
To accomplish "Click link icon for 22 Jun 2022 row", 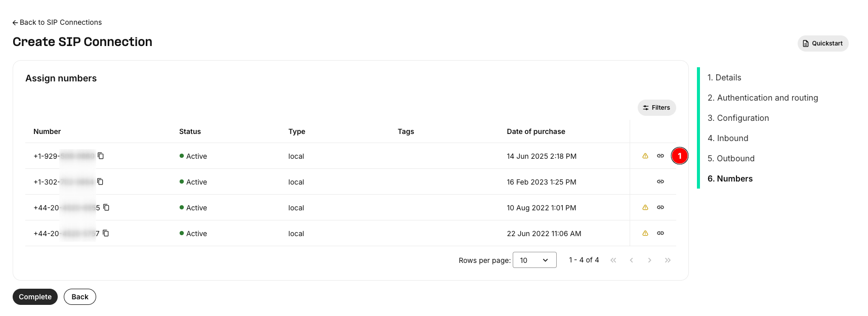I will (660, 233).
